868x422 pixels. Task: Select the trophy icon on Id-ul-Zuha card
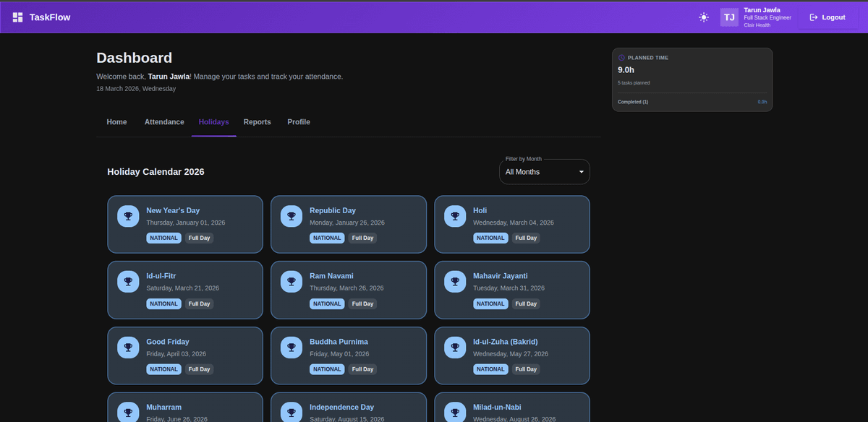tap(454, 347)
